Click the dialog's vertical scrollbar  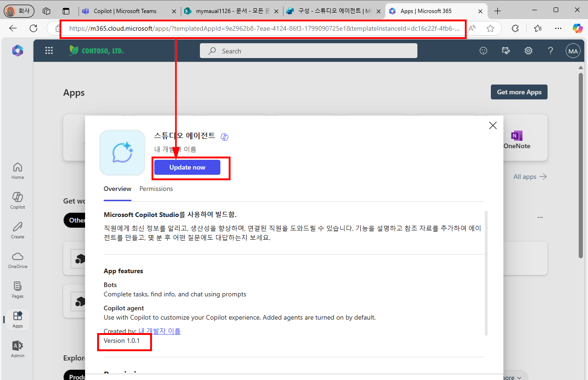tap(486, 273)
